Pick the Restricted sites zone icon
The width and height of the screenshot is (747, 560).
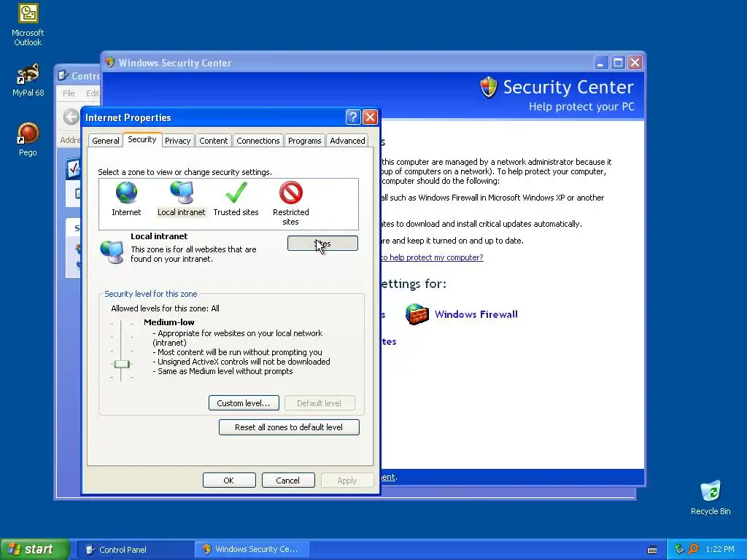290,192
